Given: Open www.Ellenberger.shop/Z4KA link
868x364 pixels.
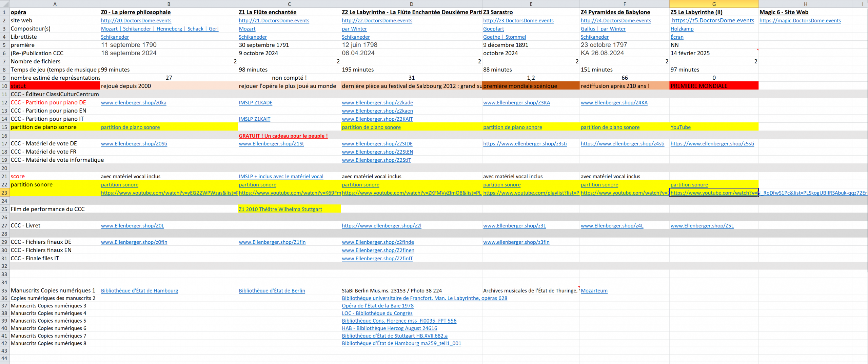Looking at the screenshot, I should click(x=614, y=103).
